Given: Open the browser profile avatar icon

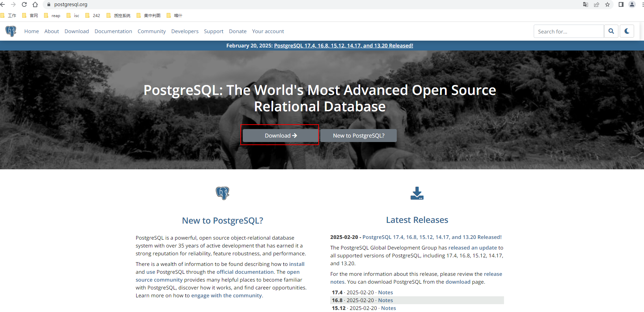Looking at the screenshot, I should tap(632, 4).
